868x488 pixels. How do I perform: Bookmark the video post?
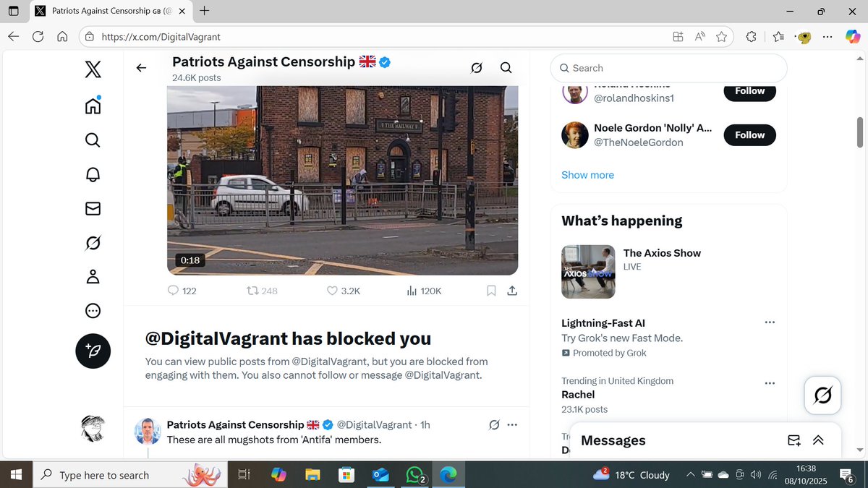(491, 291)
